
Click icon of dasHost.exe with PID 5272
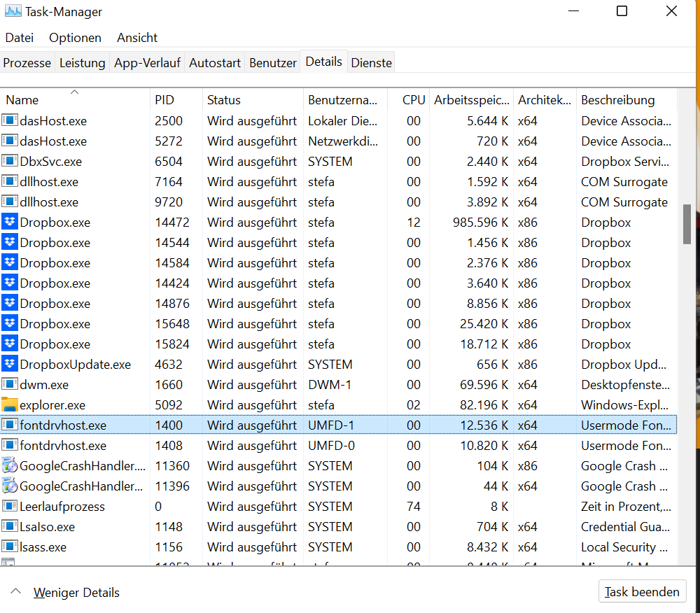[9, 141]
